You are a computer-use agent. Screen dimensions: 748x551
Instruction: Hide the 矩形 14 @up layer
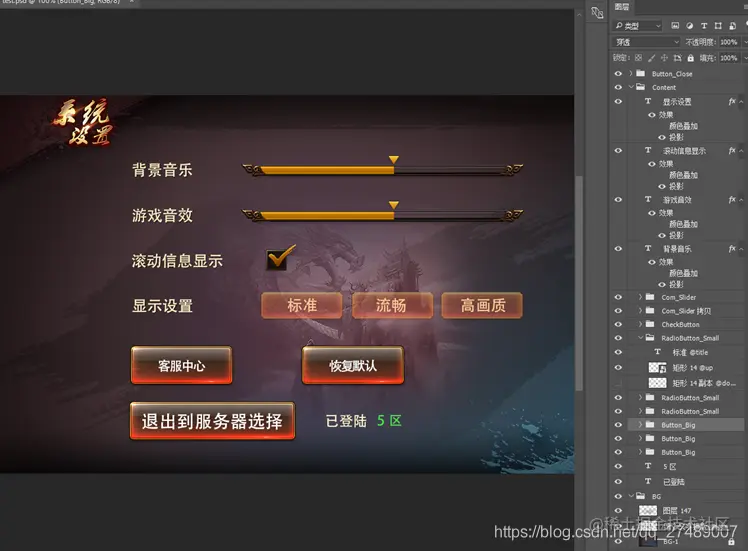pos(618,368)
